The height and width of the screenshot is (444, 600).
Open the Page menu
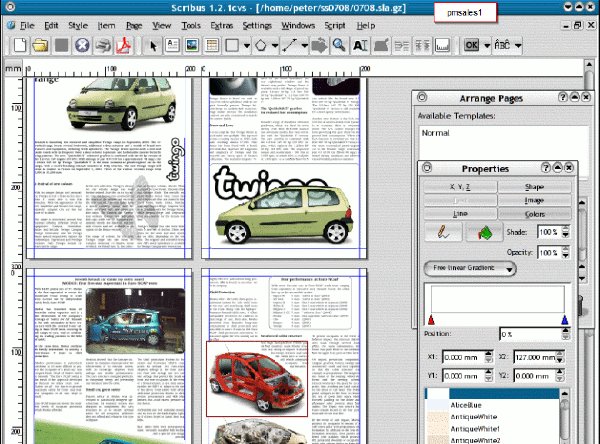coord(134,26)
